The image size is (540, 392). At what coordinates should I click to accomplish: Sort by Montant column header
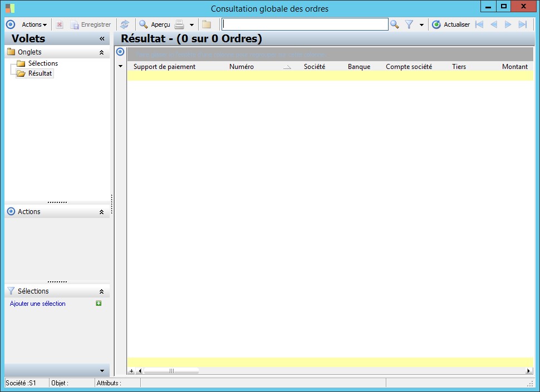pos(514,67)
